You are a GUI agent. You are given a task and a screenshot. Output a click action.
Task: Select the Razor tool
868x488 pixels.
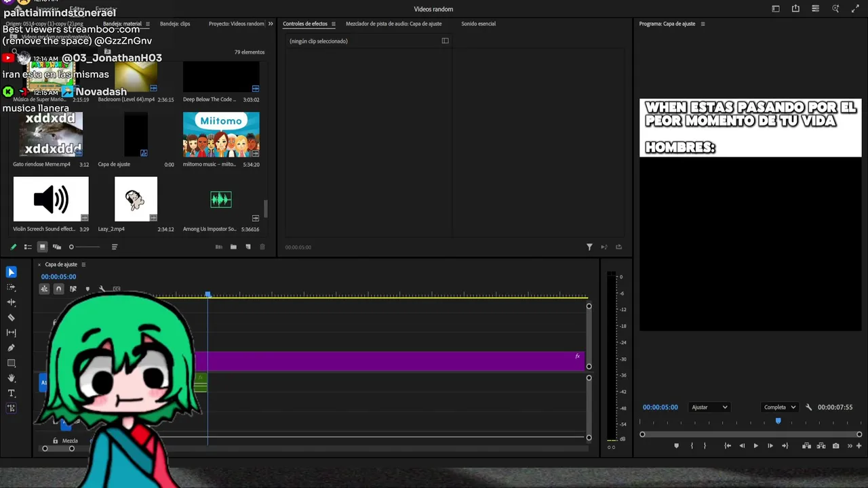tap(11, 317)
